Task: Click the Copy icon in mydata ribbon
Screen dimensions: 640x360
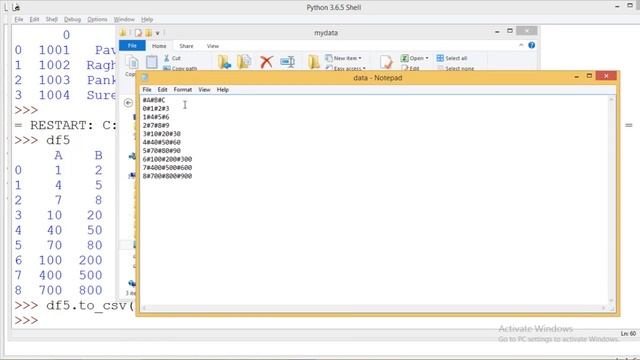Action: click(x=132, y=63)
